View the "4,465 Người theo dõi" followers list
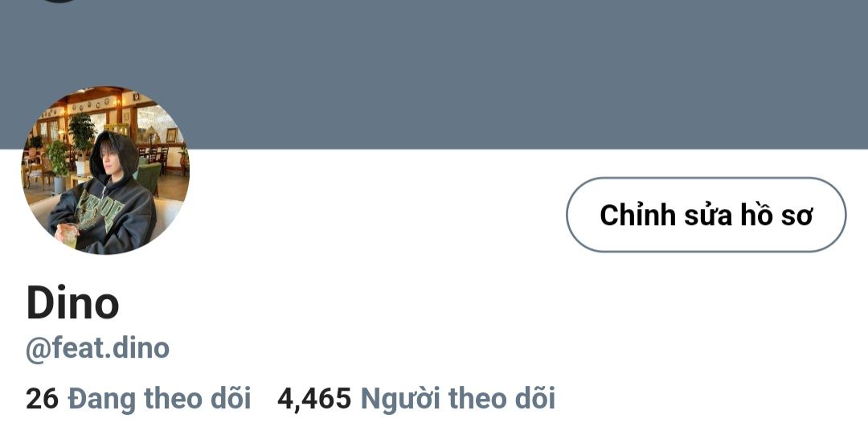The image size is (868, 439). pyautogui.click(x=416, y=399)
